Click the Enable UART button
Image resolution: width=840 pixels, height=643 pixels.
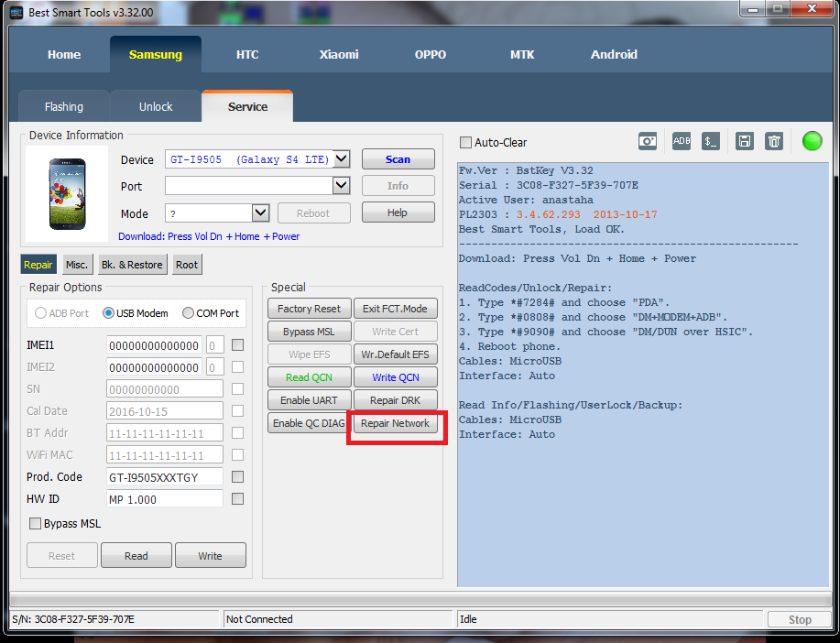pyautogui.click(x=309, y=400)
